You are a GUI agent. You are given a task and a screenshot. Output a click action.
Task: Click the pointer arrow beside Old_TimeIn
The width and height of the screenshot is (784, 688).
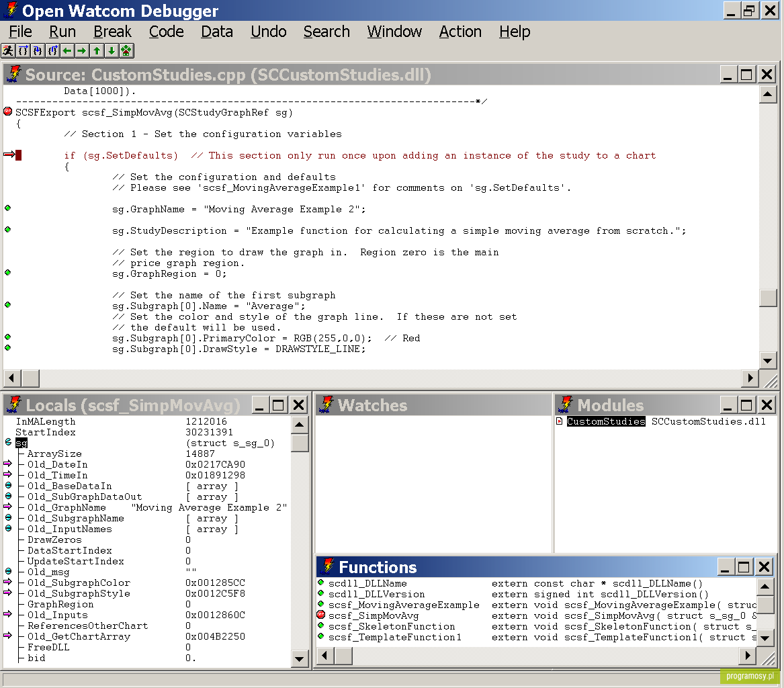point(7,474)
